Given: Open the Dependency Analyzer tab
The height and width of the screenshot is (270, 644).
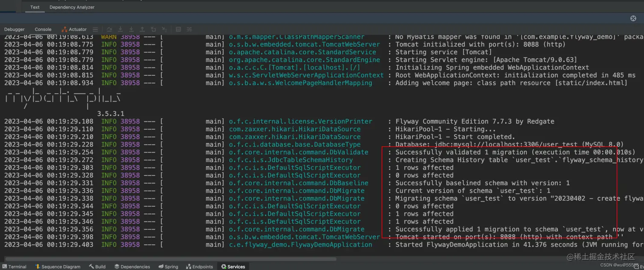Looking at the screenshot, I should 72,7.
